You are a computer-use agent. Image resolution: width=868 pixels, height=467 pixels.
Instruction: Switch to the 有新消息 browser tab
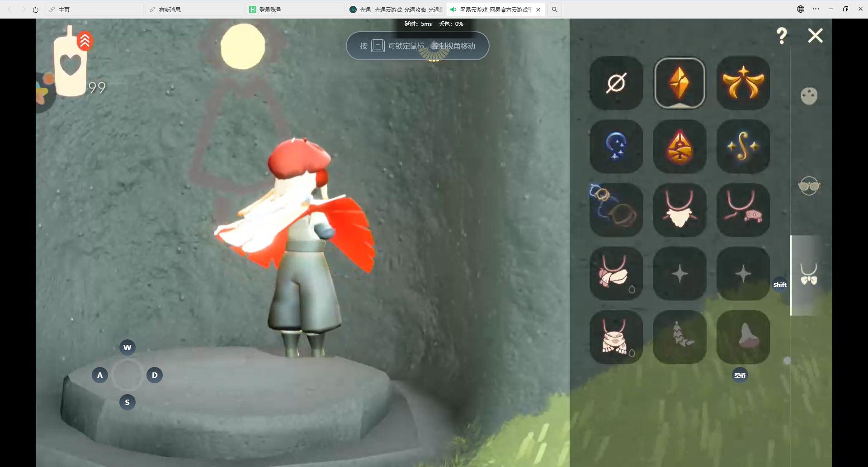point(195,10)
